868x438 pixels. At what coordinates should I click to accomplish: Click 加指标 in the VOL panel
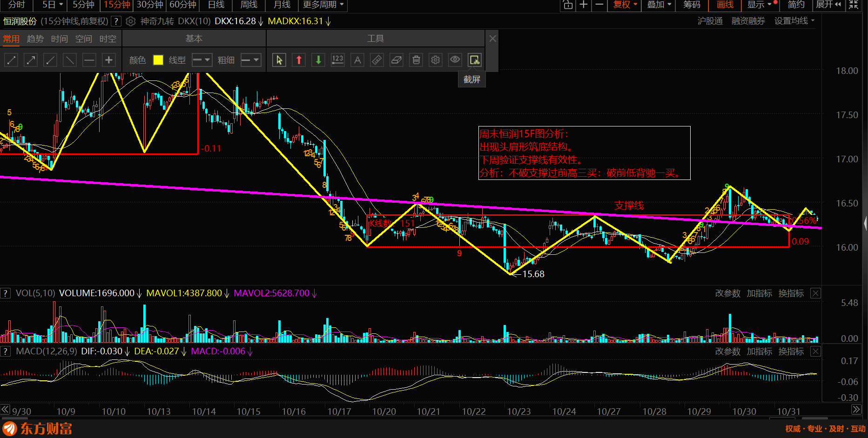[760, 293]
